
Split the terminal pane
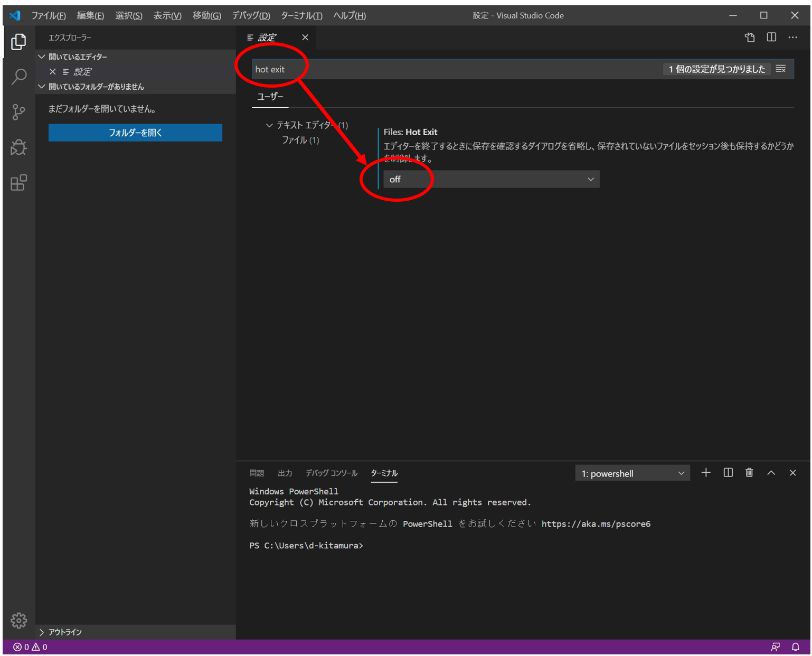pos(728,473)
